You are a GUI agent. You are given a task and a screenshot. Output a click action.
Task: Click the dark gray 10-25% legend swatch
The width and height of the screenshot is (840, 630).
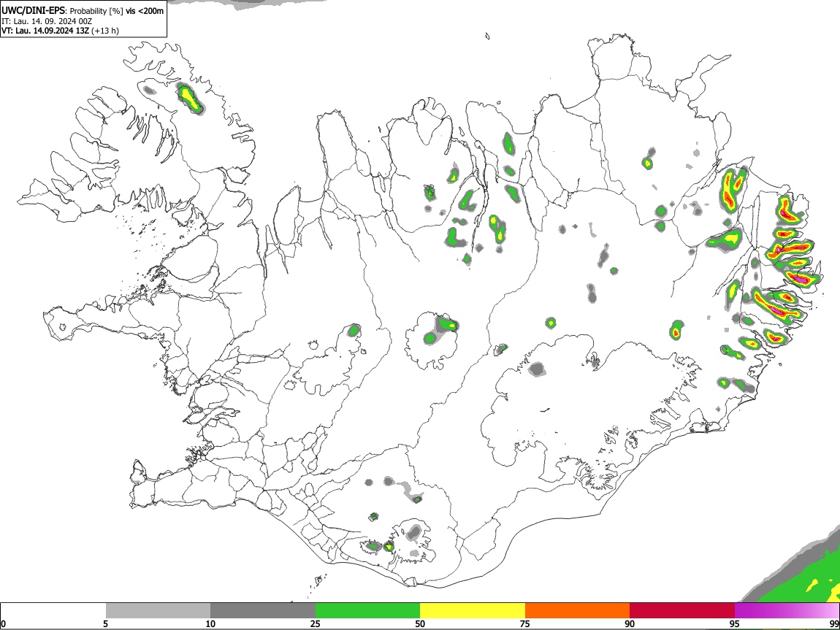point(263,610)
